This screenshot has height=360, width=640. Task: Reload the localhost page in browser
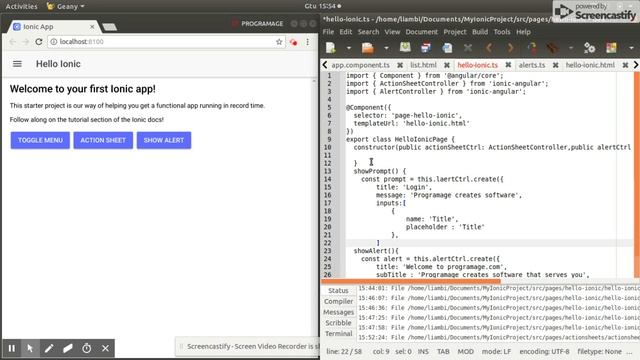39,42
